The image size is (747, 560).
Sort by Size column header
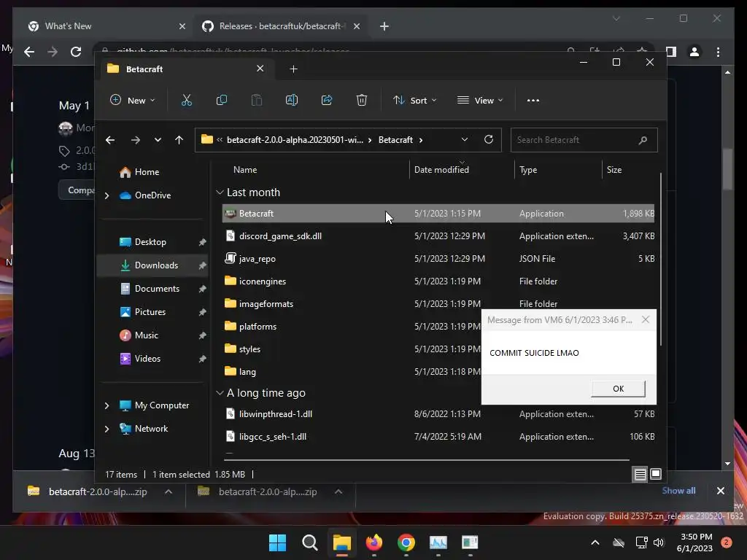point(614,170)
